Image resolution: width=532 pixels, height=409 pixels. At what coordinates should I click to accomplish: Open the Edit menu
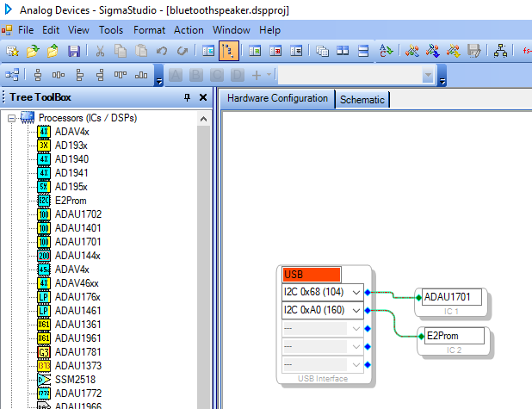click(51, 30)
